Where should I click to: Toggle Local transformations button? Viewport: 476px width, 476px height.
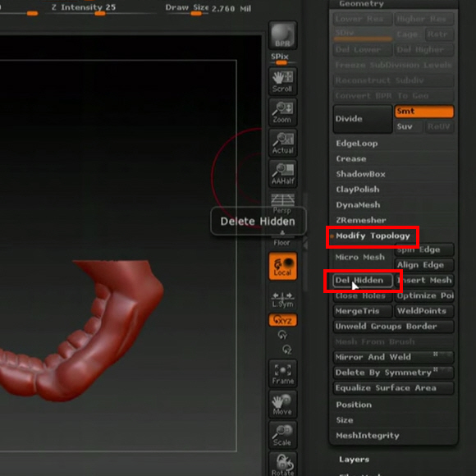(282, 266)
